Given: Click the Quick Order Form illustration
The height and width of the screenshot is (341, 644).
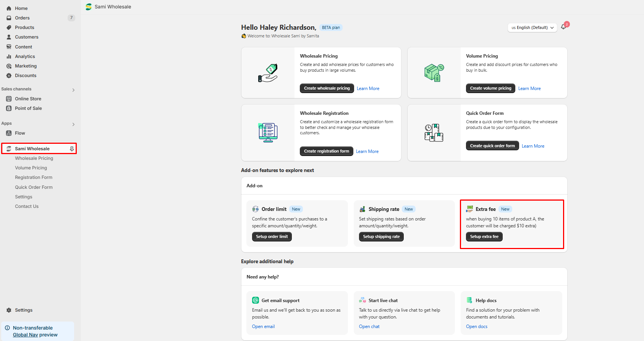Looking at the screenshot, I should coord(434,133).
